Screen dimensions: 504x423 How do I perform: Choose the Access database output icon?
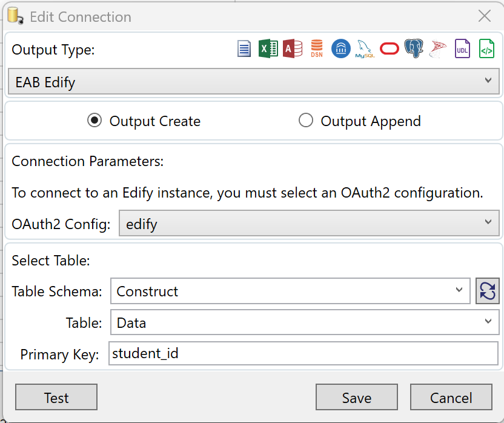coord(293,48)
